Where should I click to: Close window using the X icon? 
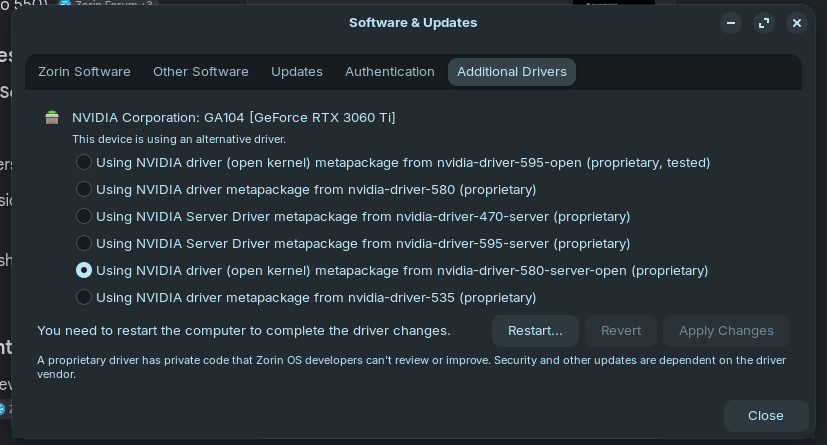tap(797, 23)
